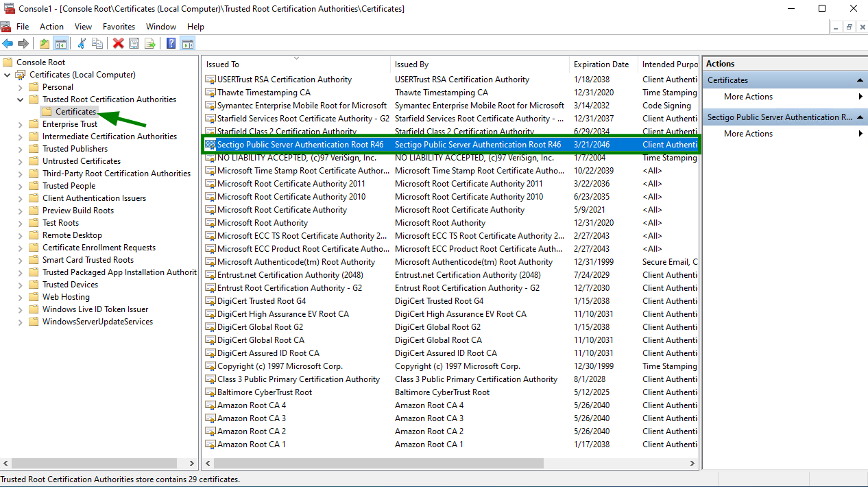This screenshot has height=487, width=868.
Task: Open the Favorites menu
Action: point(119,27)
